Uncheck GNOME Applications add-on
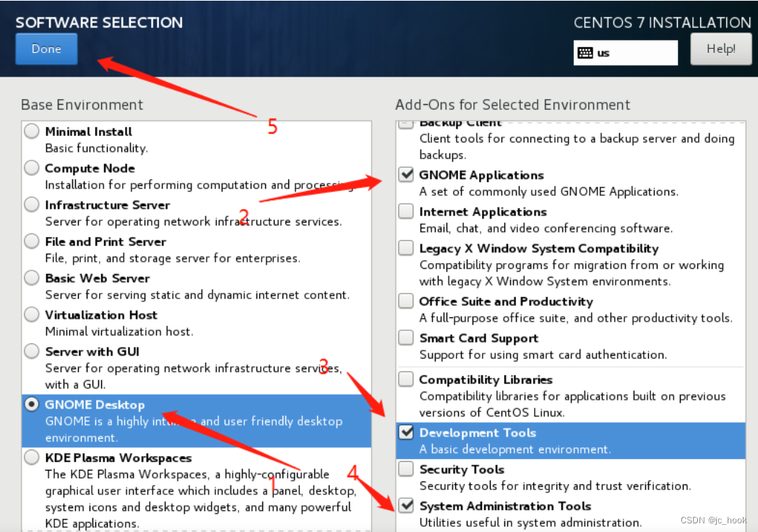Viewport: 758px width, 532px height. (406, 175)
